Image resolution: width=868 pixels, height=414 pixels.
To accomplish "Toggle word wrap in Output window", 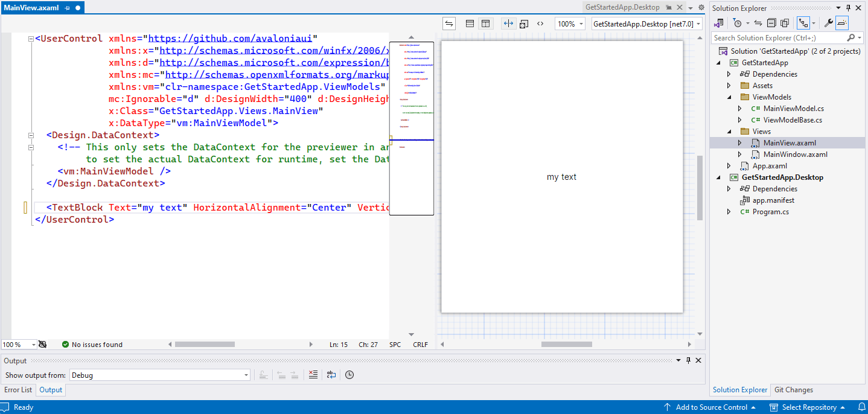I will click(331, 375).
